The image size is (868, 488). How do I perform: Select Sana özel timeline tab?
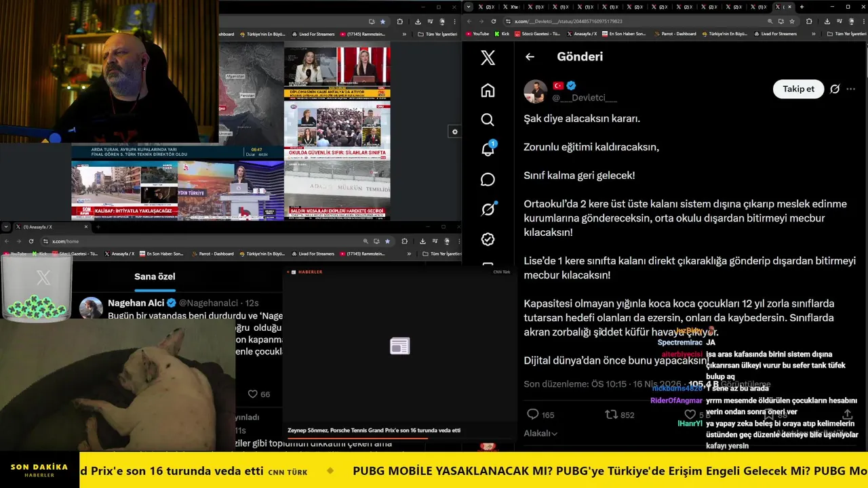pyautogui.click(x=155, y=277)
